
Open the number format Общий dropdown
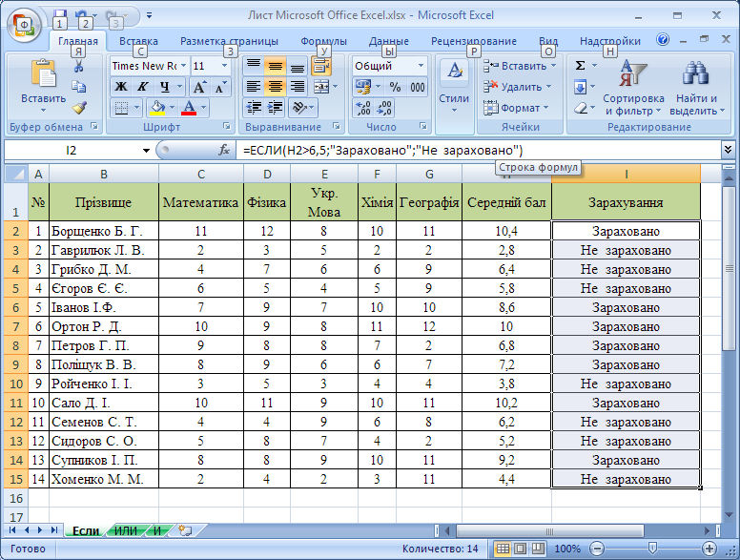pyautogui.click(x=421, y=66)
